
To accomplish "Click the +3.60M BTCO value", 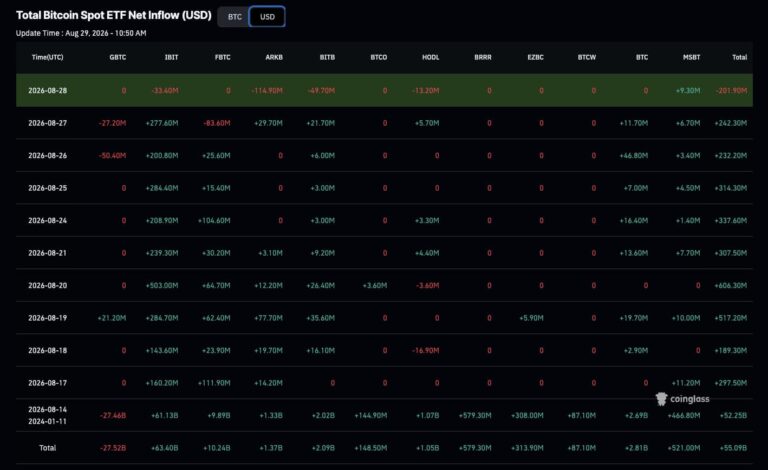I will click(x=375, y=285).
